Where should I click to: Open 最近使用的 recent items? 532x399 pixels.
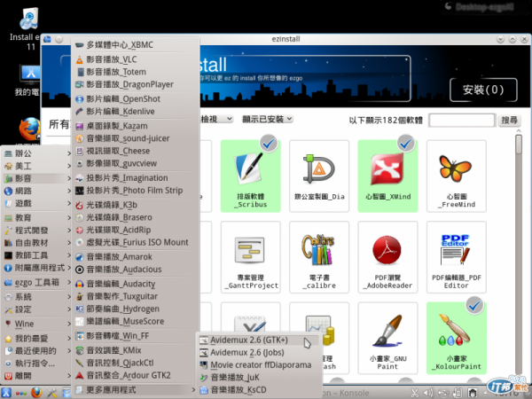tap(37, 351)
